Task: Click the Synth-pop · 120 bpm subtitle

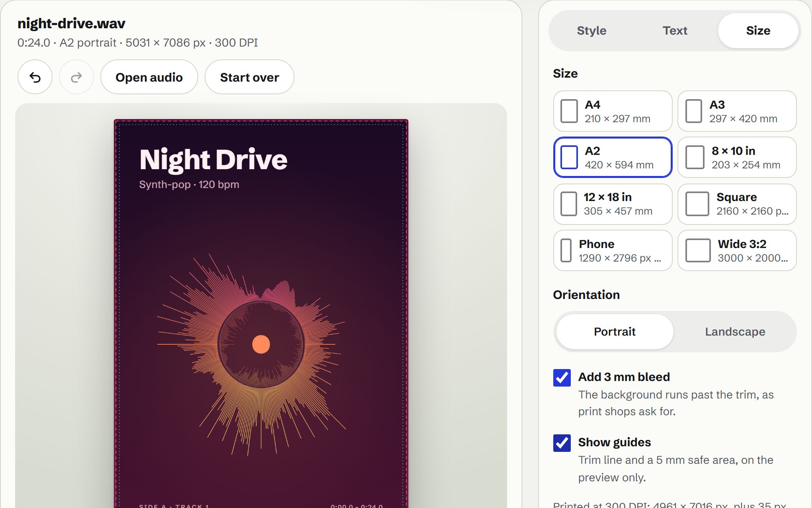Action: tap(189, 184)
